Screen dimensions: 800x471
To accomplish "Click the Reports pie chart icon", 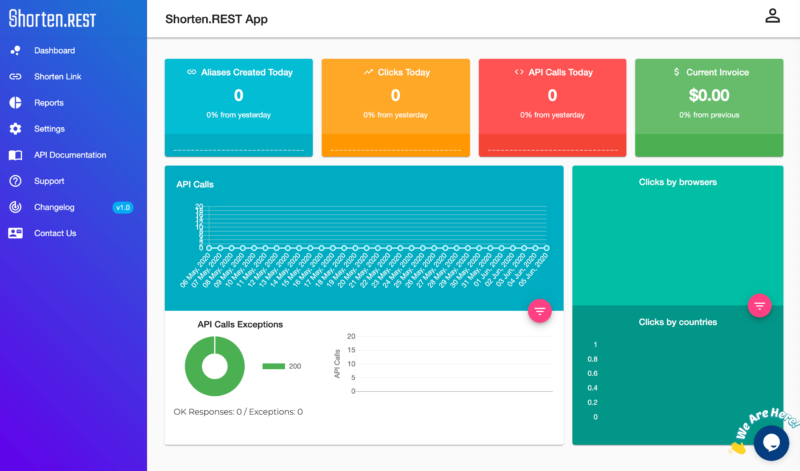I will [x=15, y=103].
